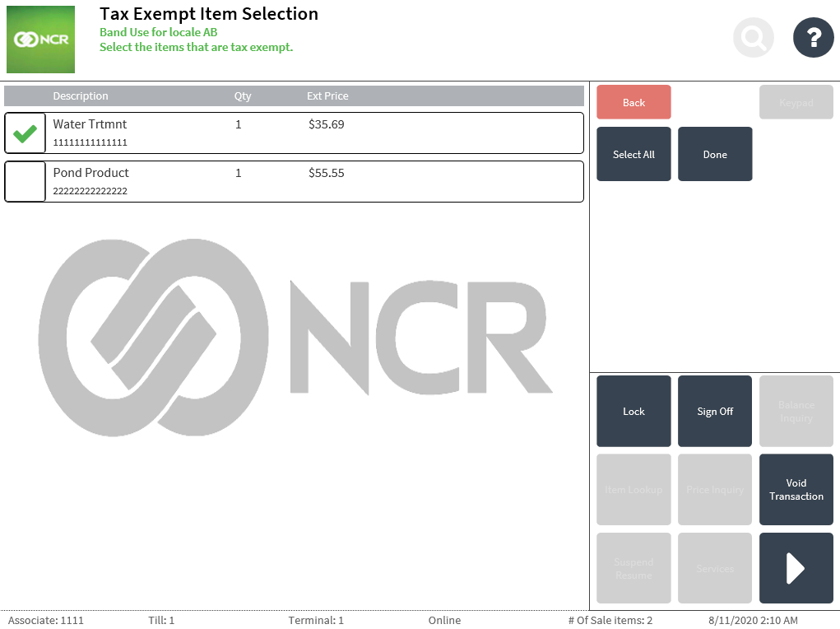
Task: Click the Online status indicator
Action: [444, 621]
